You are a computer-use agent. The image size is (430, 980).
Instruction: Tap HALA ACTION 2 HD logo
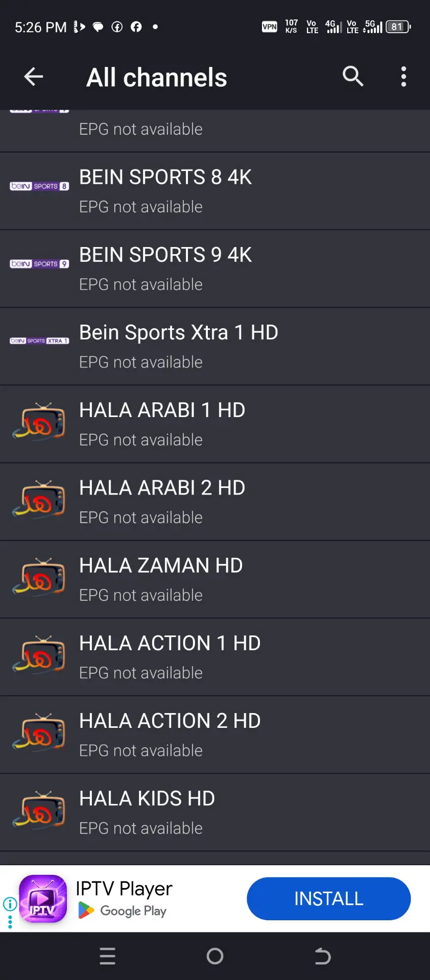(39, 732)
